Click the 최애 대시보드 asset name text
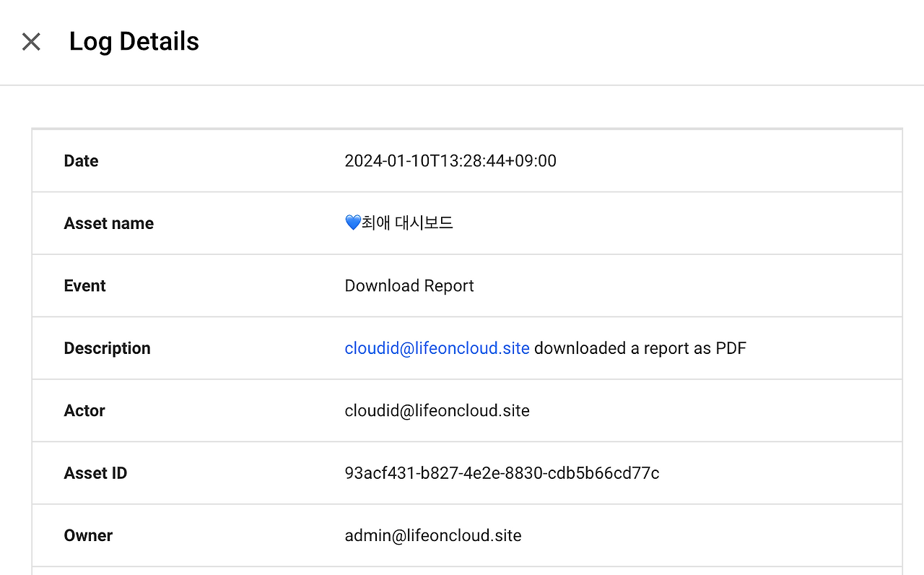Image resolution: width=924 pixels, height=575 pixels. pyautogui.click(x=407, y=223)
